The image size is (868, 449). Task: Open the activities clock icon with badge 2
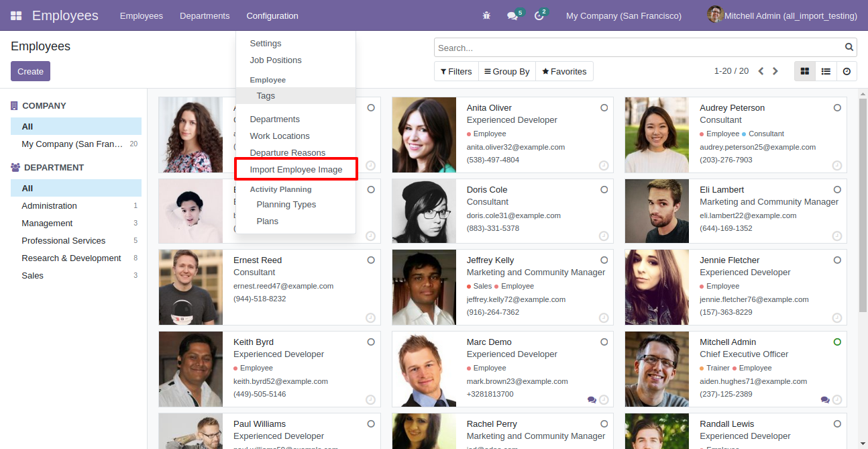pyautogui.click(x=541, y=15)
